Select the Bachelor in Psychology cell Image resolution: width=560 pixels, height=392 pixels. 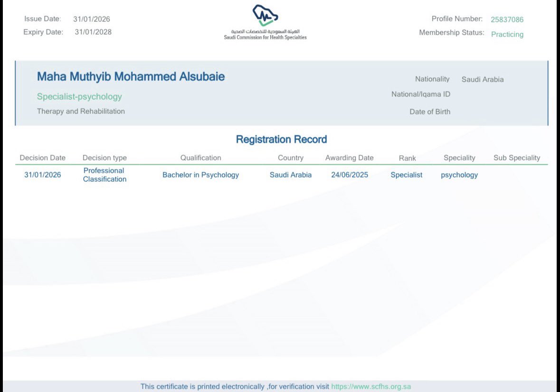click(201, 175)
